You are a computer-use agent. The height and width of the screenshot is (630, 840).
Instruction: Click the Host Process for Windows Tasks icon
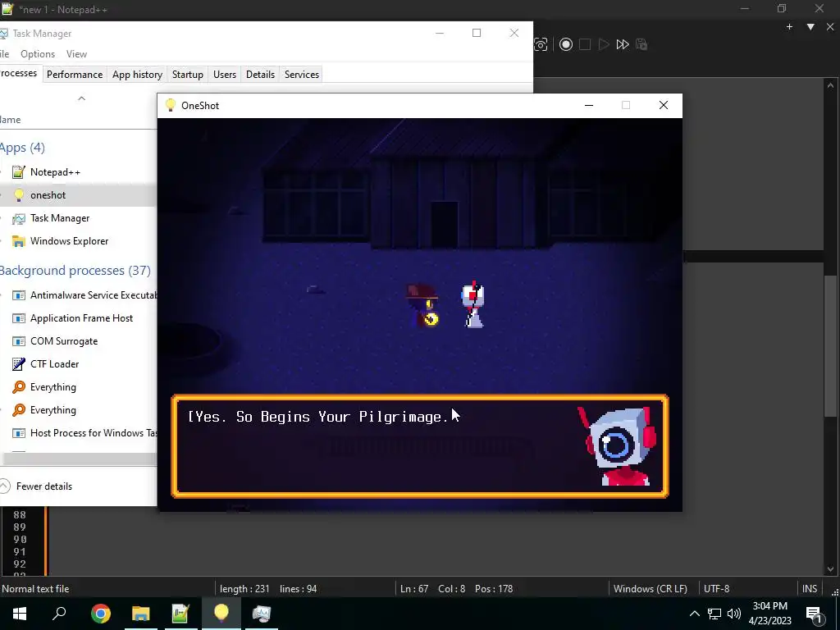19,433
